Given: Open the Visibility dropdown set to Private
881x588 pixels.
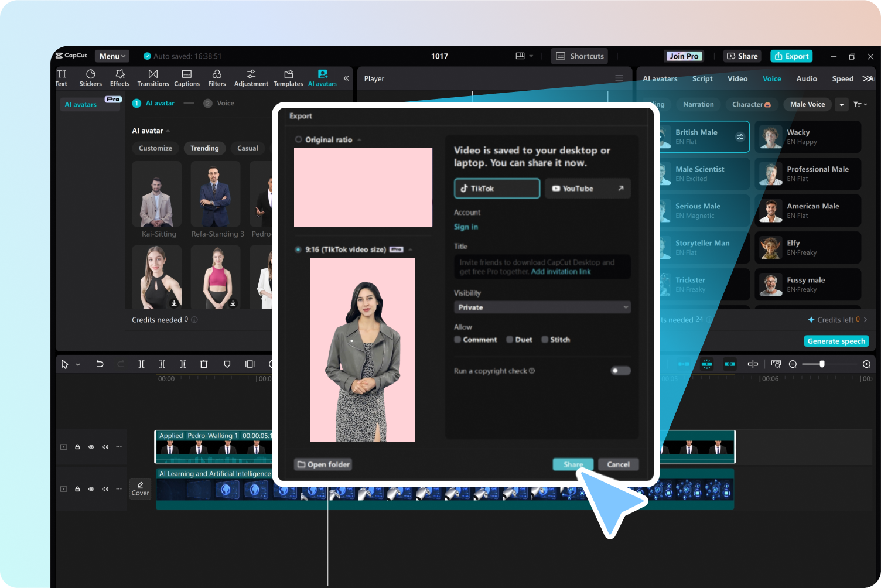Looking at the screenshot, I should pos(541,307).
